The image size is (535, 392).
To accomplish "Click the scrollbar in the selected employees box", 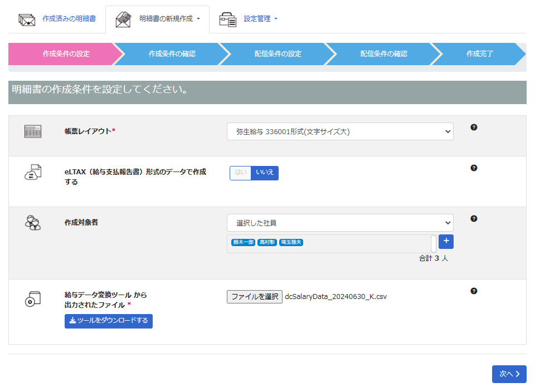I will pyautogui.click(x=434, y=243).
